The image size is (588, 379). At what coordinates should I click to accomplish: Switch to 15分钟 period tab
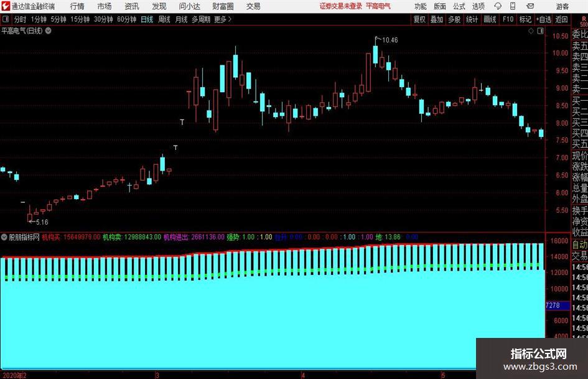tap(80, 19)
